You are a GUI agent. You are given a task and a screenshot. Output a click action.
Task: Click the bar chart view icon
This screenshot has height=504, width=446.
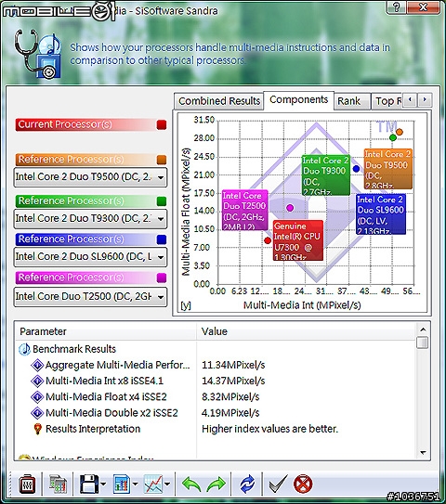pyautogui.click(x=122, y=485)
